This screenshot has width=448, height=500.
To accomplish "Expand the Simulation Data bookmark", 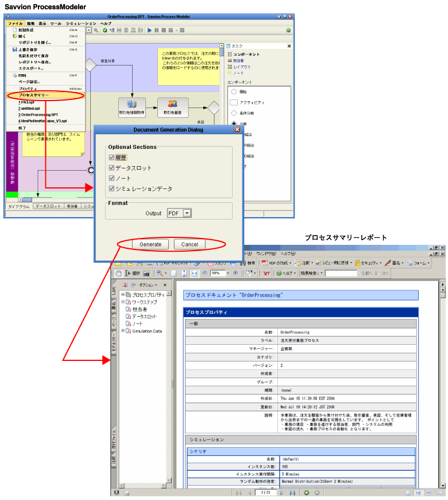I will pos(123,331).
